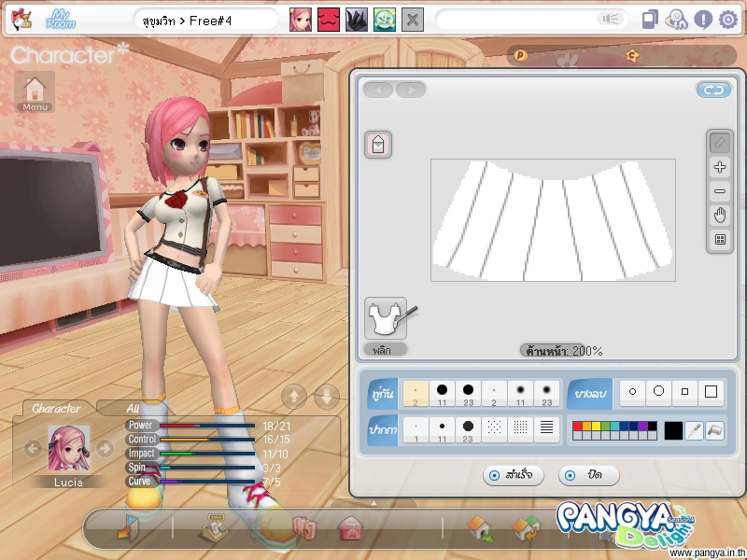
Task: Select pen size 1
Action: (416, 430)
